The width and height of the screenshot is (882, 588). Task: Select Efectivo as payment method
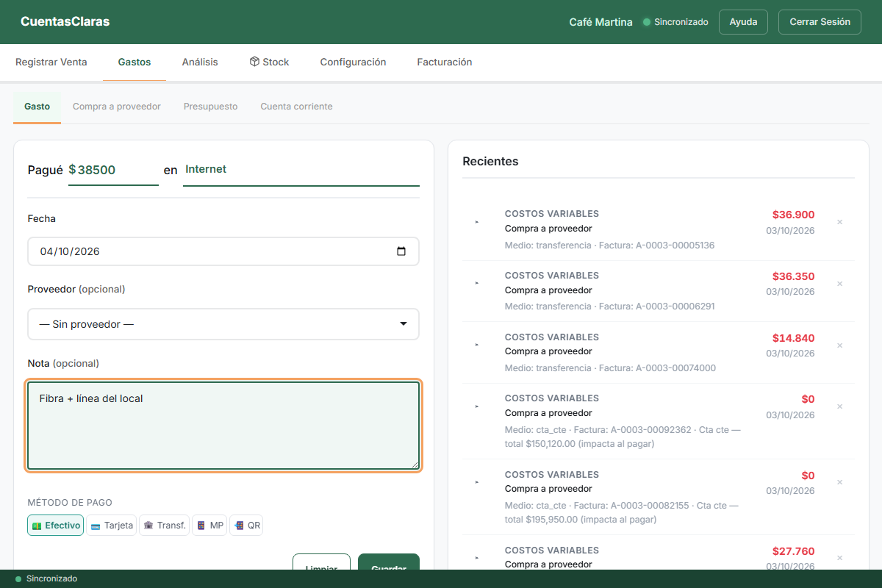coord(55,526)
